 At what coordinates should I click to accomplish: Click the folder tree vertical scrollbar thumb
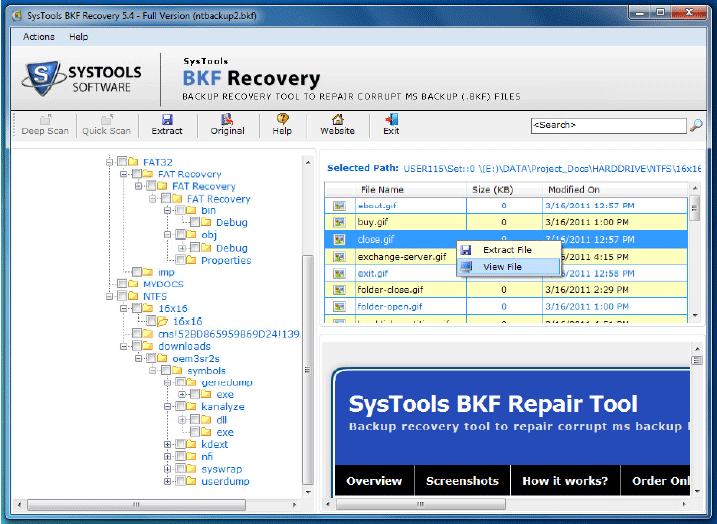(308, 369)
